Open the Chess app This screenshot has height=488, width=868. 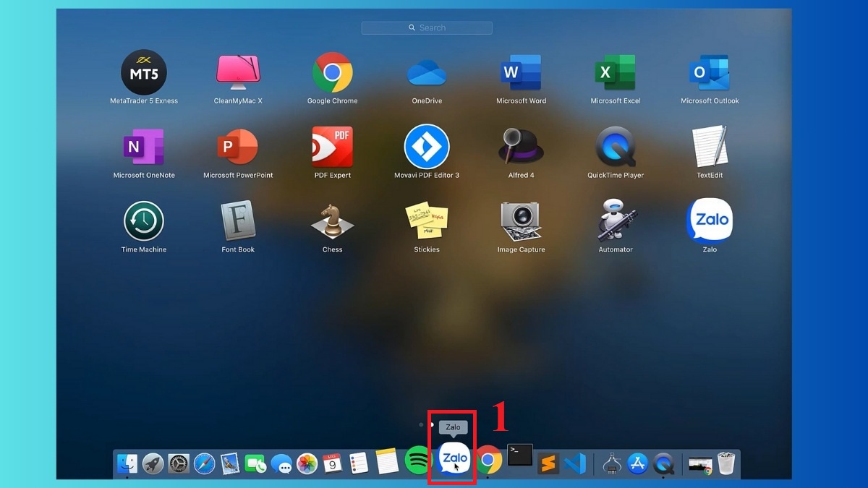332,221
